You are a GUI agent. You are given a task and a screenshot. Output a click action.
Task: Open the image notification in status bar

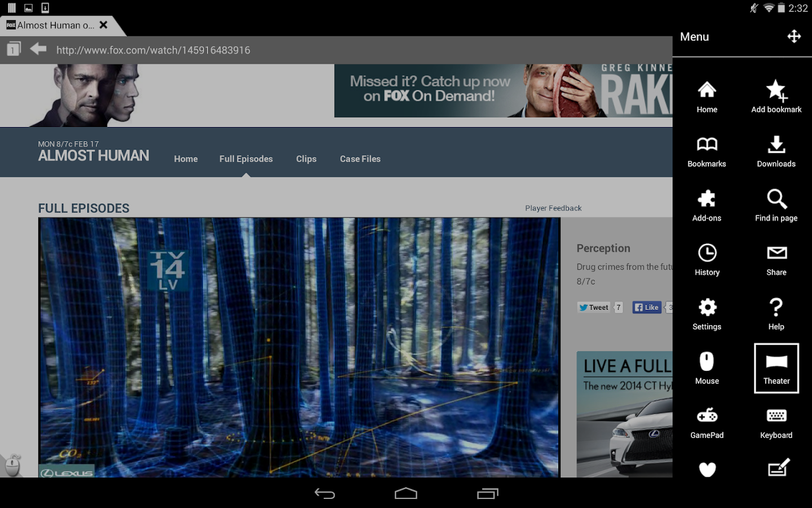28,8
